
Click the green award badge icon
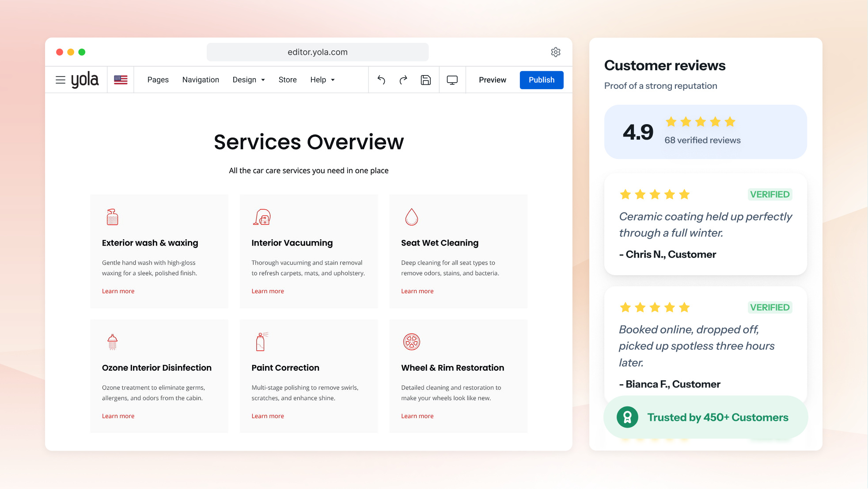(628, 417)
